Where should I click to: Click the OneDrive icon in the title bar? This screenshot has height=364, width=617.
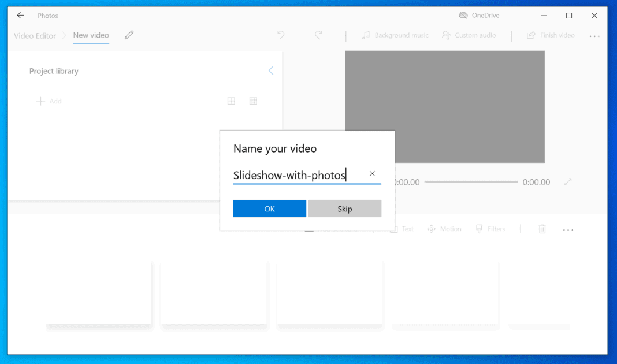pos(462,15)
